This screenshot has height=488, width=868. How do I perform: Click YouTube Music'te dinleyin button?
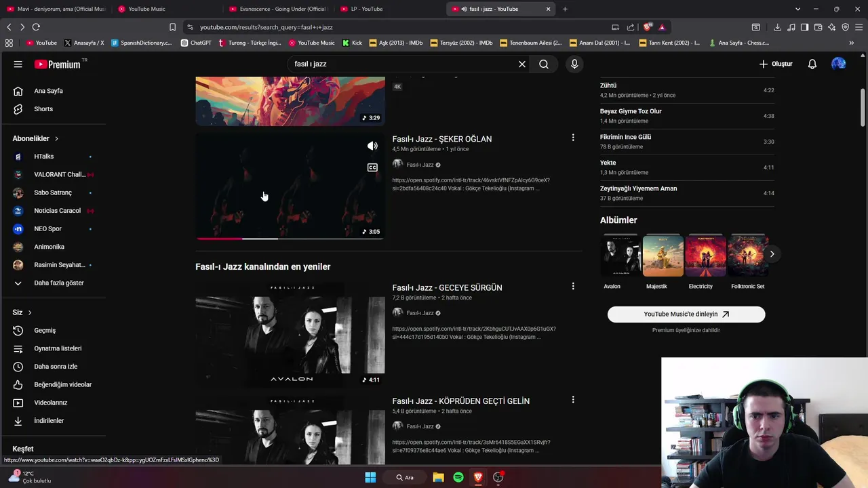(686, 314)
